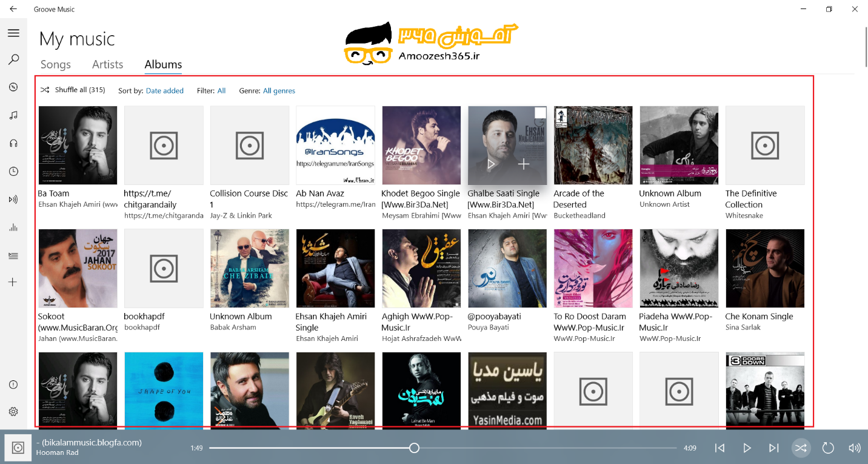The height and width of the screenshot is (464, 868).
Task: Toggle shuffle mode in playback bar
Action: point(801,448)
